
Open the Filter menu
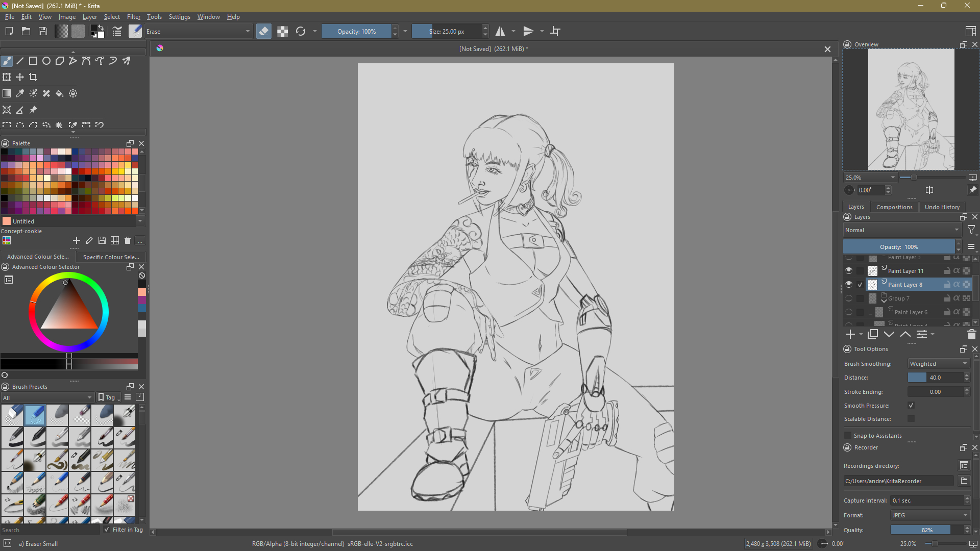tap(134, 17)
